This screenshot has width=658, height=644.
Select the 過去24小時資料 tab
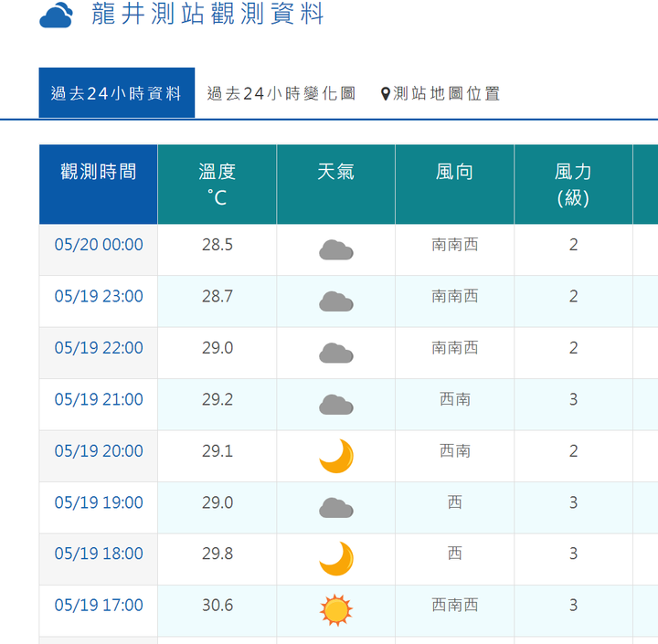click(117, 93)
